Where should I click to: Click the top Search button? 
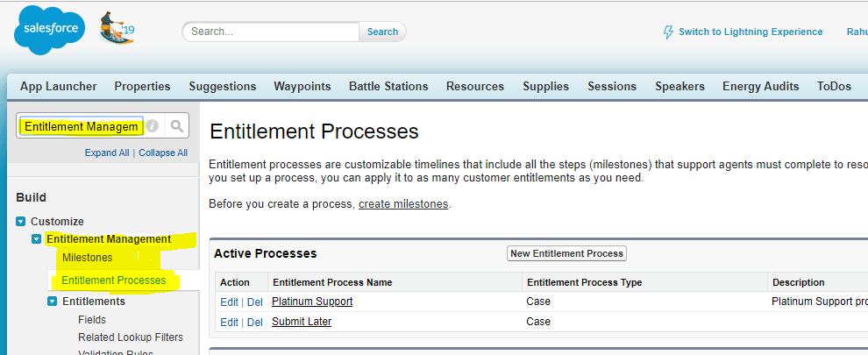pos(382,32)
